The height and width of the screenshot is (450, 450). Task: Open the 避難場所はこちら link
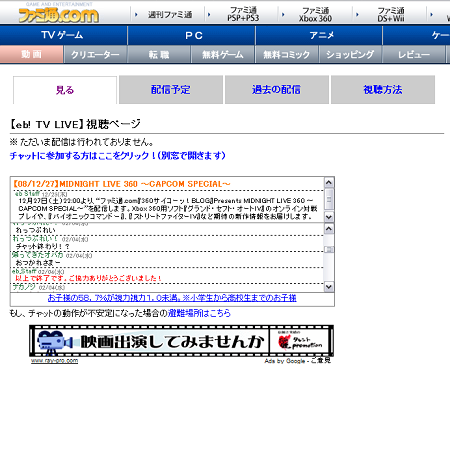pyautogui.click(x=199, y=313)
